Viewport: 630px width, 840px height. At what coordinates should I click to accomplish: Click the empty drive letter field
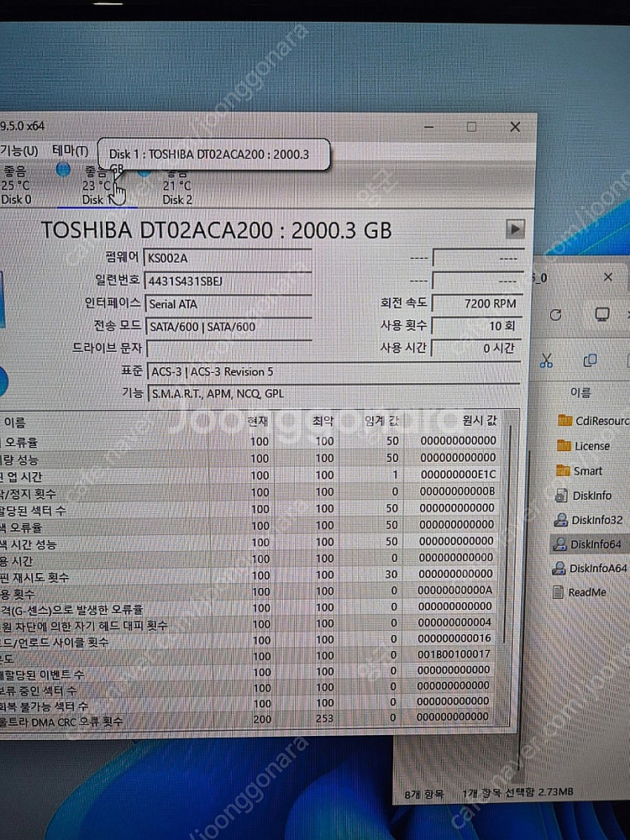tap(228, 349)
